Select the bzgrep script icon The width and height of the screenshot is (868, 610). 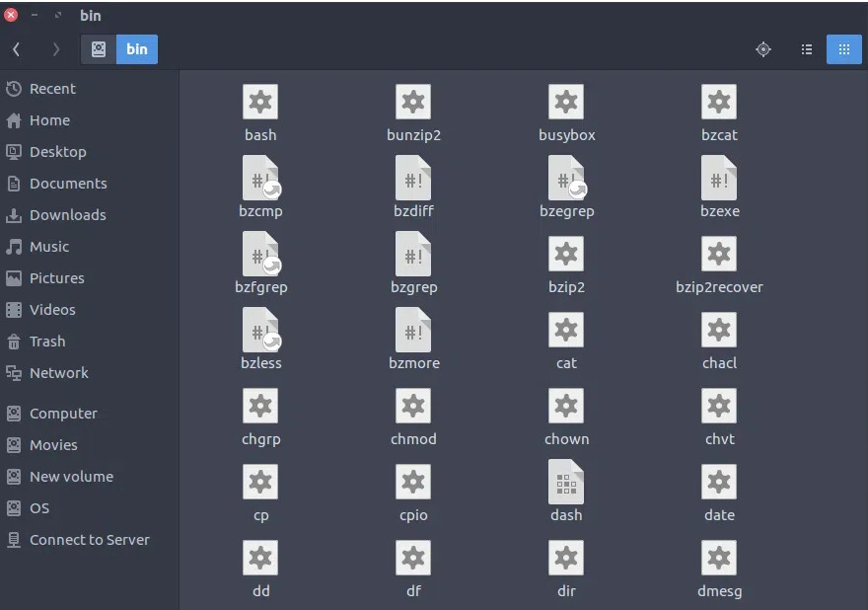[x=413, y=254]
